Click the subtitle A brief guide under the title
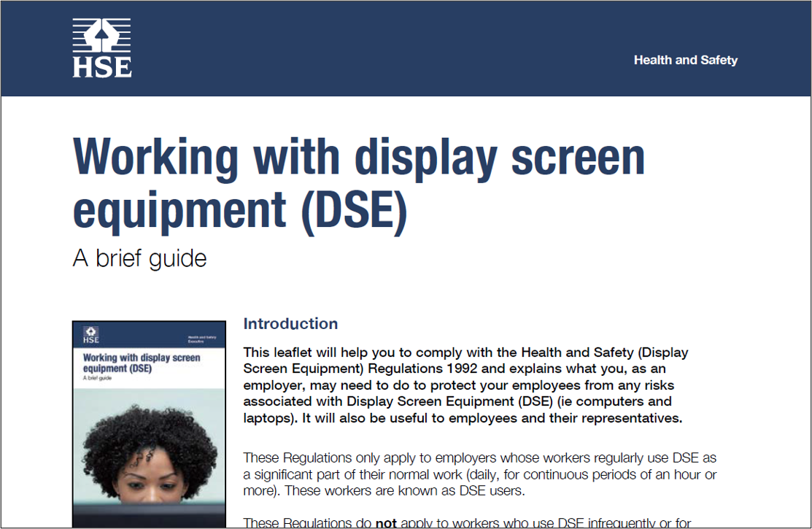This screenshot has width=812, height=529. [139, 258]
